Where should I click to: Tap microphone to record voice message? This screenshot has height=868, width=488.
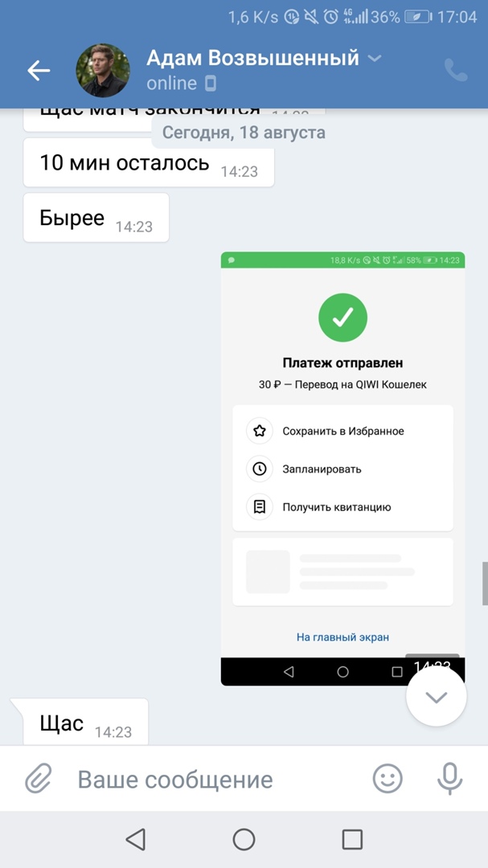point(449,778)
